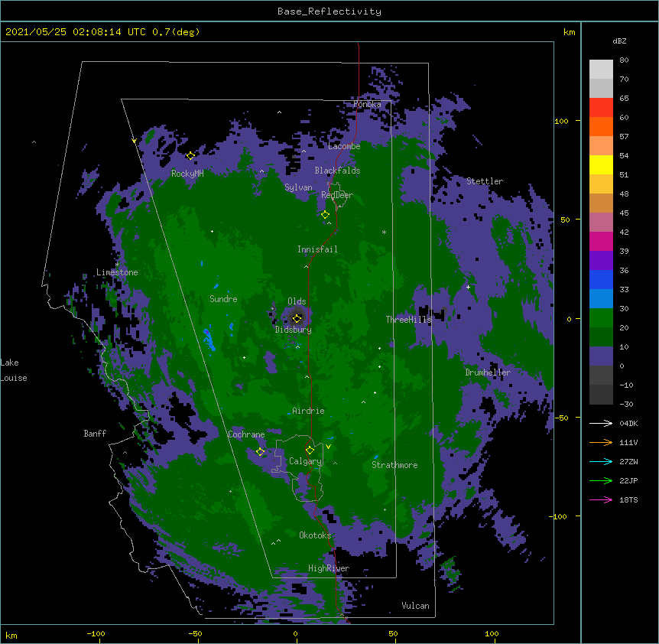The image size is (659, 644).
Task: Pick the gold 48-51 dBZ legend swatch
Action: (601, 184)
